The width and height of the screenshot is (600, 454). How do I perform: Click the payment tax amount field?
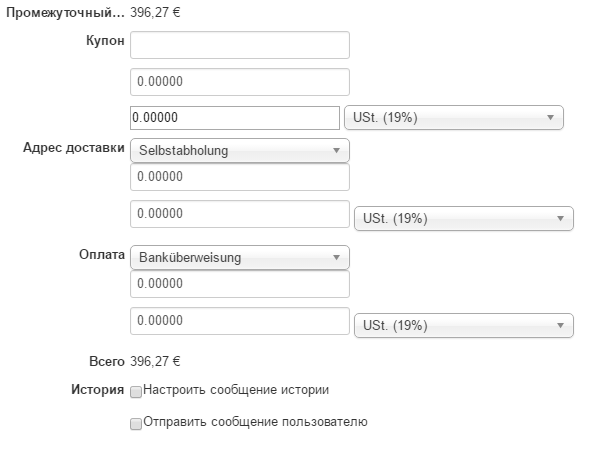(240, 322)
